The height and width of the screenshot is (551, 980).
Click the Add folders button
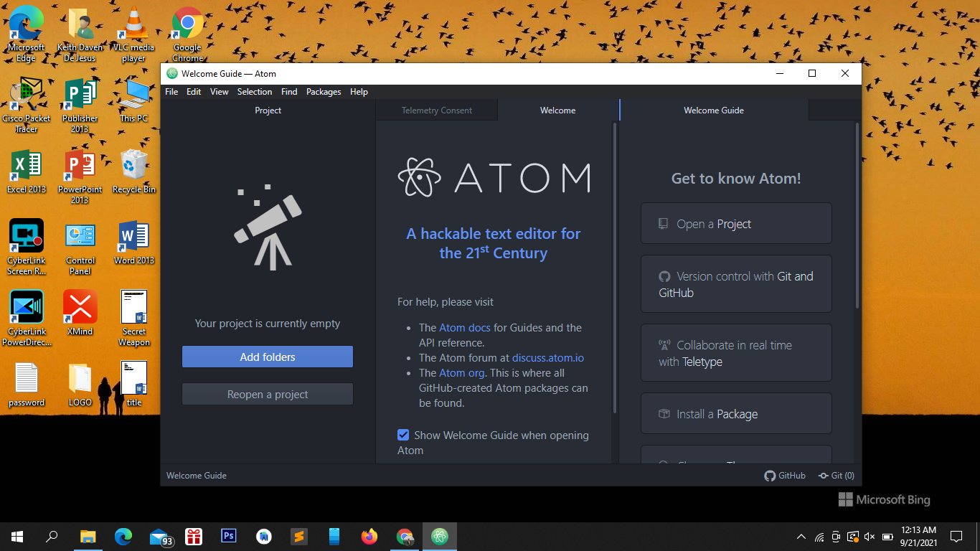(x=267, y=357)
